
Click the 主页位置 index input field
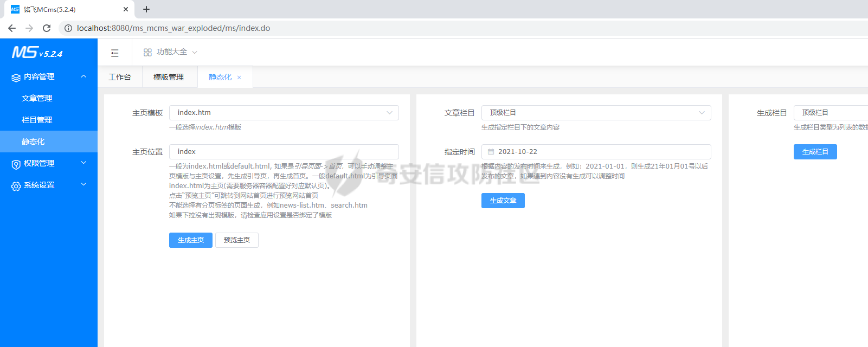[284, 152]
